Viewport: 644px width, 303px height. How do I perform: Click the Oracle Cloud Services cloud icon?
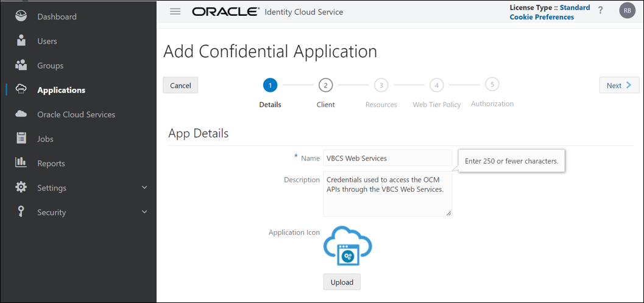(21, 114)
